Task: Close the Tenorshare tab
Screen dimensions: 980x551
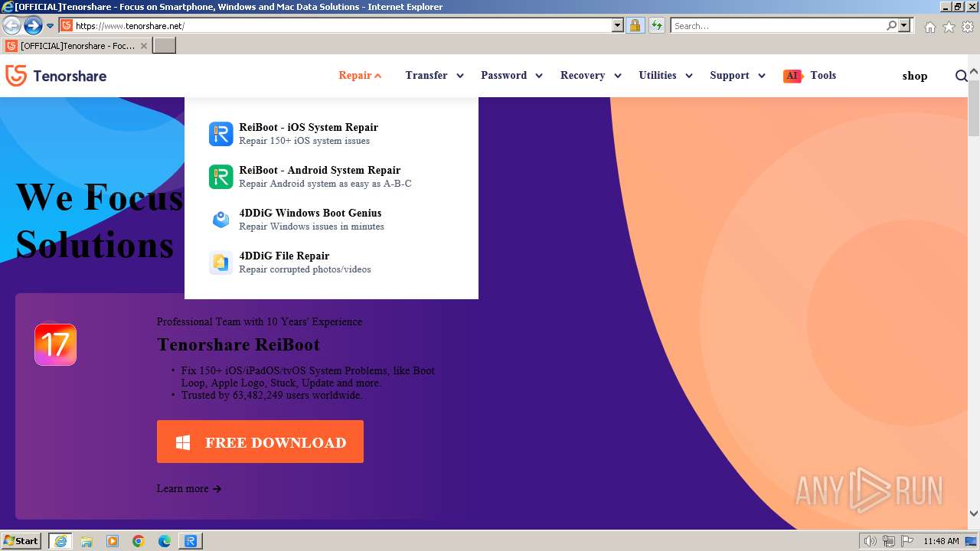Action: (x=144, y=46)
